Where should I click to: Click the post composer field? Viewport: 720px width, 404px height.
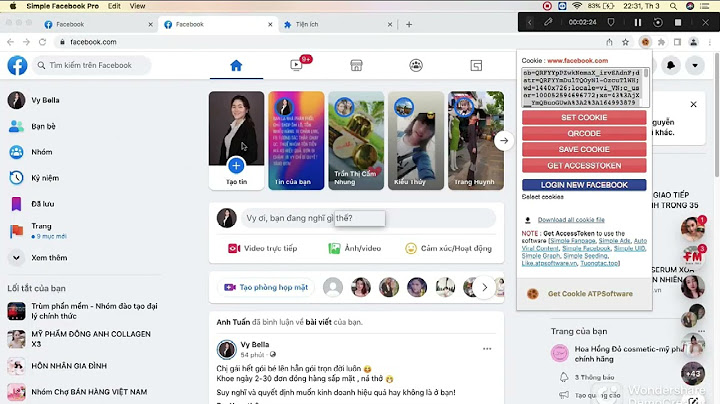click(x=368, y=218)
